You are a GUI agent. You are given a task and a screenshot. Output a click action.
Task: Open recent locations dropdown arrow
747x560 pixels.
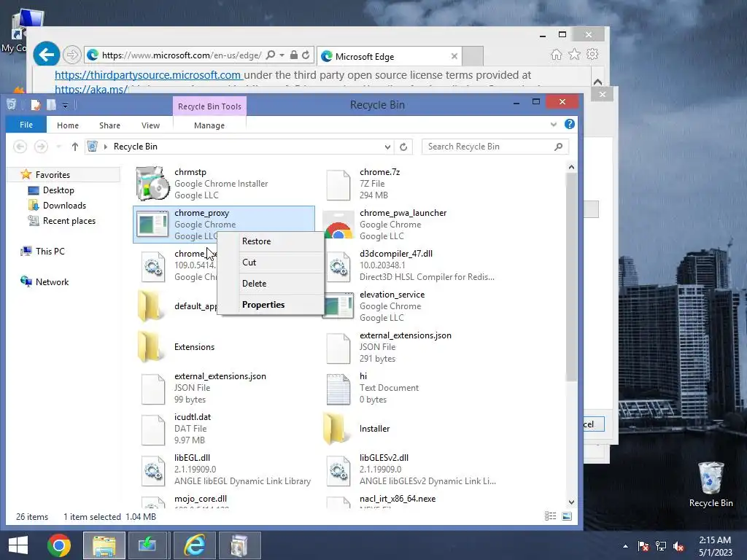pyautogui.click(x=58, y=147)
